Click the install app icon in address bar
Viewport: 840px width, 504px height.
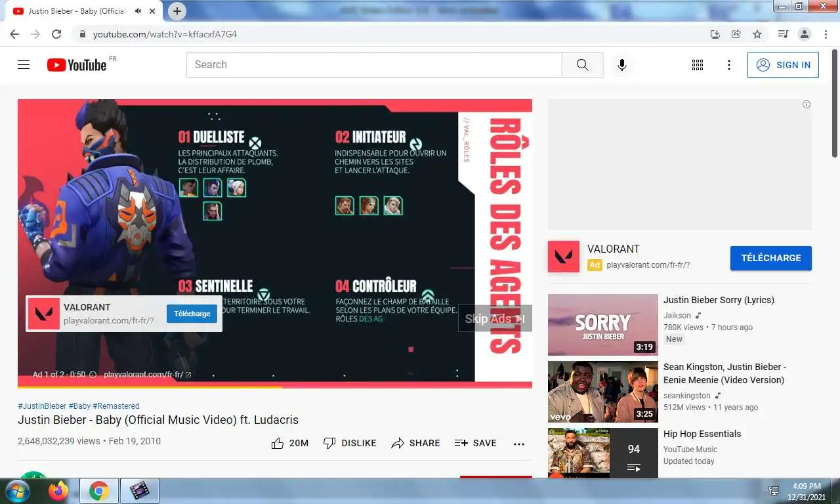[x=715, y=34]
